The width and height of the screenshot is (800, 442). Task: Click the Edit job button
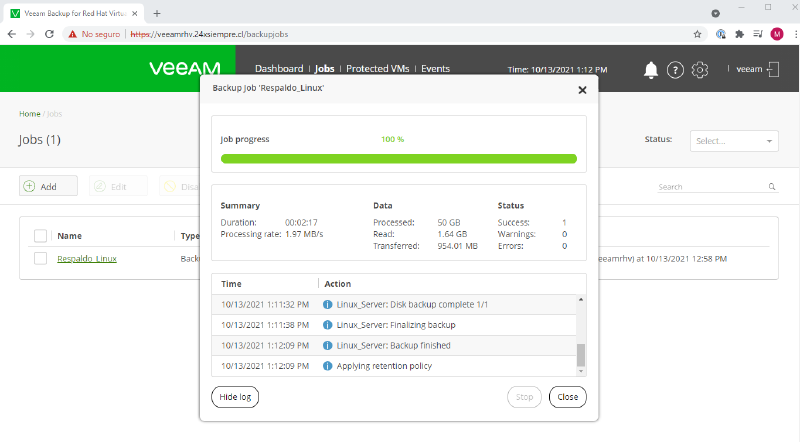pyautogui.click(x=118, y=186)
